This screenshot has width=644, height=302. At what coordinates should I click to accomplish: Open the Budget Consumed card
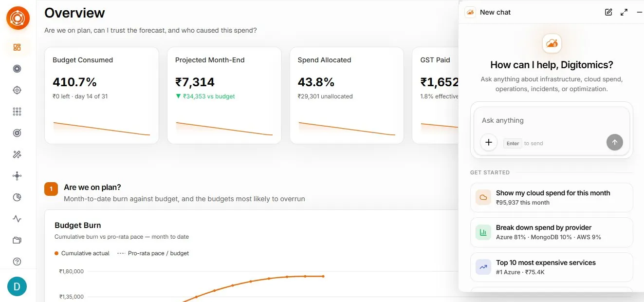pyautogui.click(x=102, y=95)
